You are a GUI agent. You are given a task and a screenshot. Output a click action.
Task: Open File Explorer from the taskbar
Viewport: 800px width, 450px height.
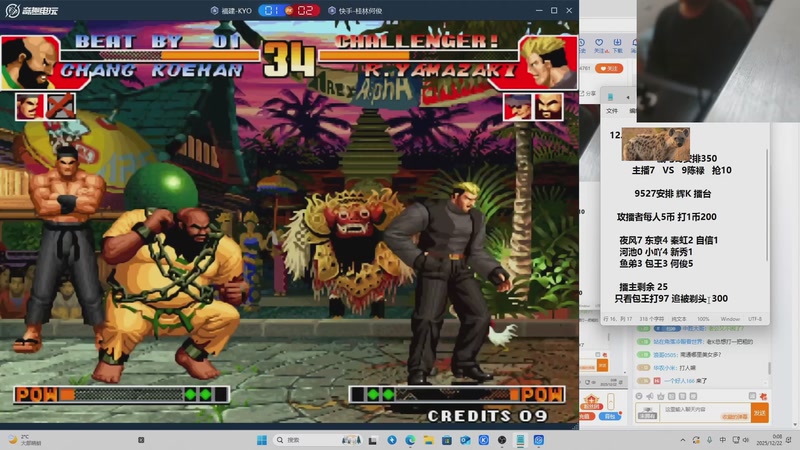tap(429, 440)
